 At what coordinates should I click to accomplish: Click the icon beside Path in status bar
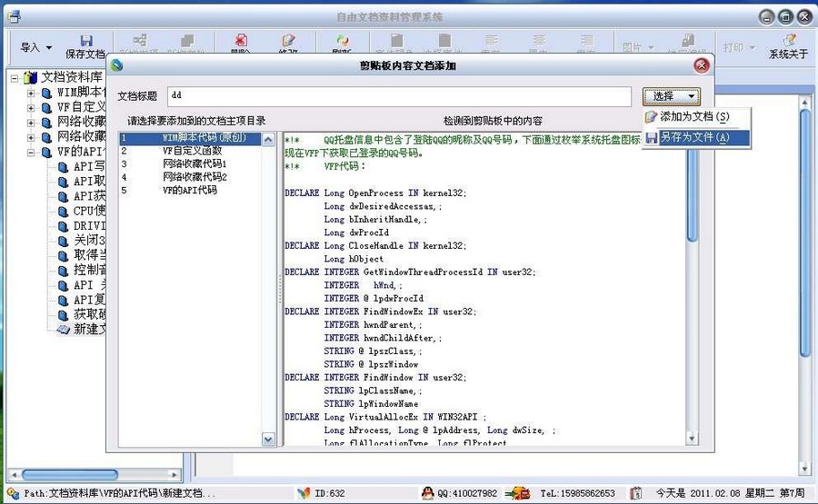pyautogui.click(x=13, y=492)
